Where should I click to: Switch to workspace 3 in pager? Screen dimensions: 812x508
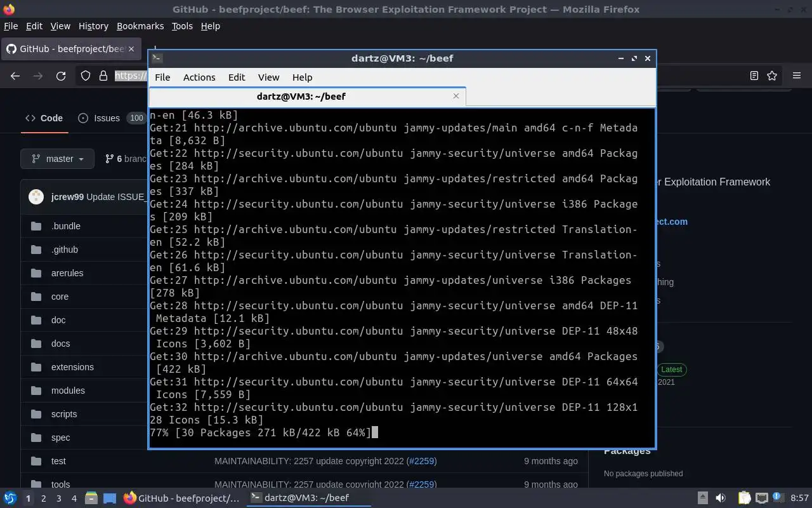[x=58, y=498]
